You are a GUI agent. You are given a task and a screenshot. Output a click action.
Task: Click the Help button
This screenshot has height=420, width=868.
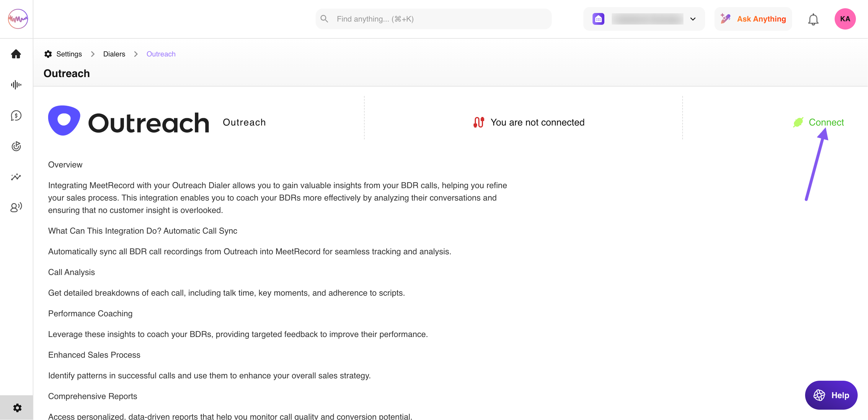tap(831, 395)
